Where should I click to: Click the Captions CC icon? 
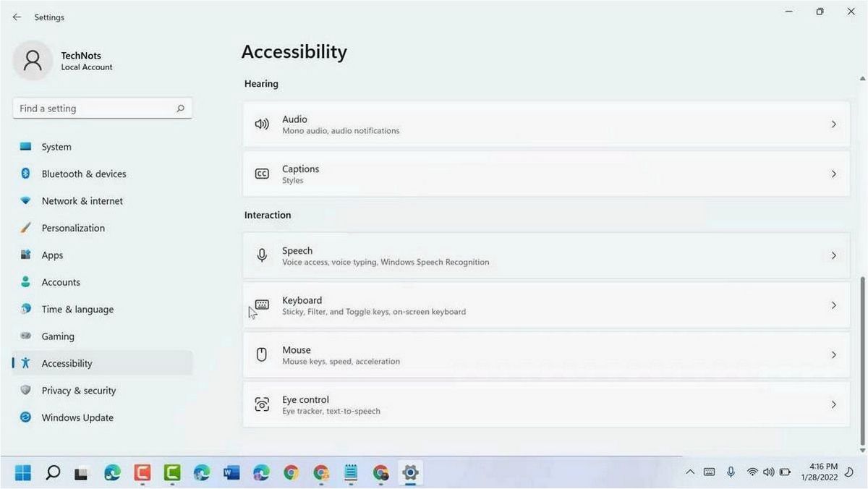tap(262, 174)
